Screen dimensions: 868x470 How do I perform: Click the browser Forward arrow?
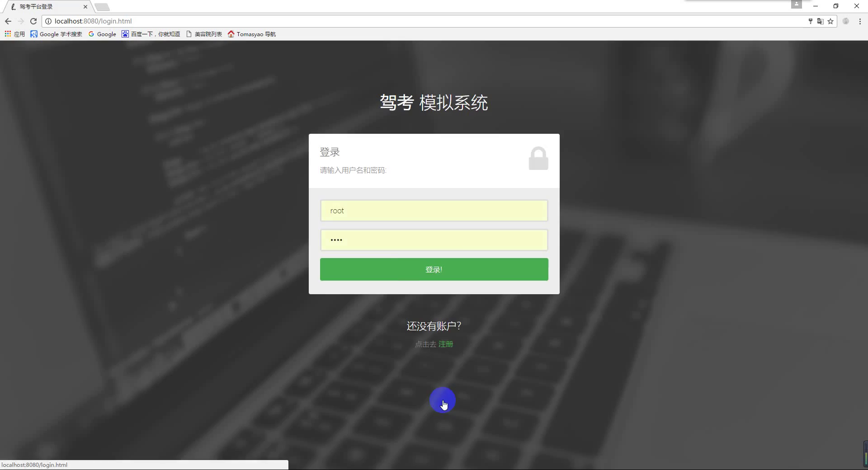[x=21, y=21]
